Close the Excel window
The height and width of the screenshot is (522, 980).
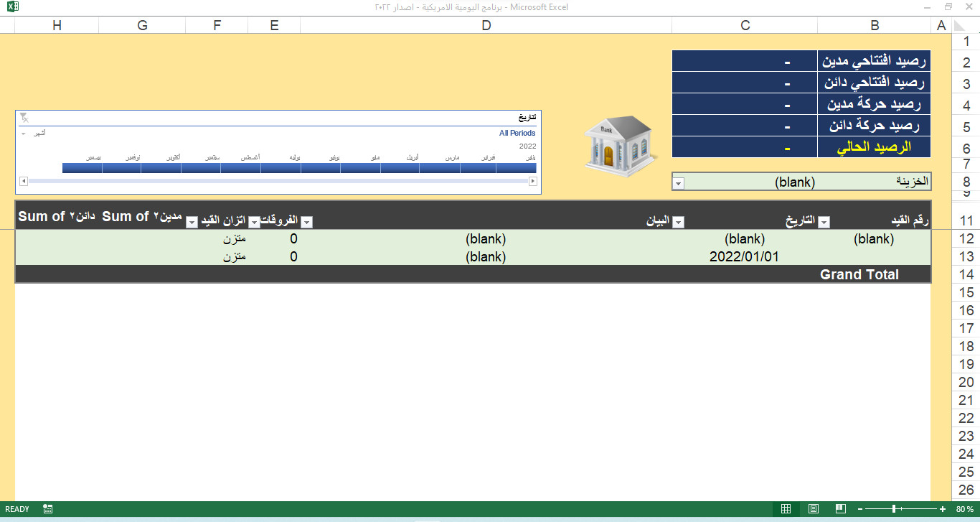pyautogui.click(x=967, y=7)
